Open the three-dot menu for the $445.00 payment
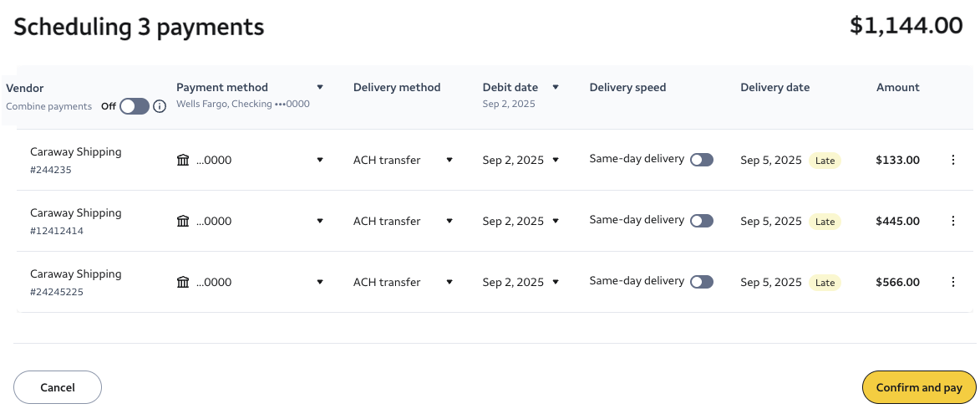 [953, 221]
